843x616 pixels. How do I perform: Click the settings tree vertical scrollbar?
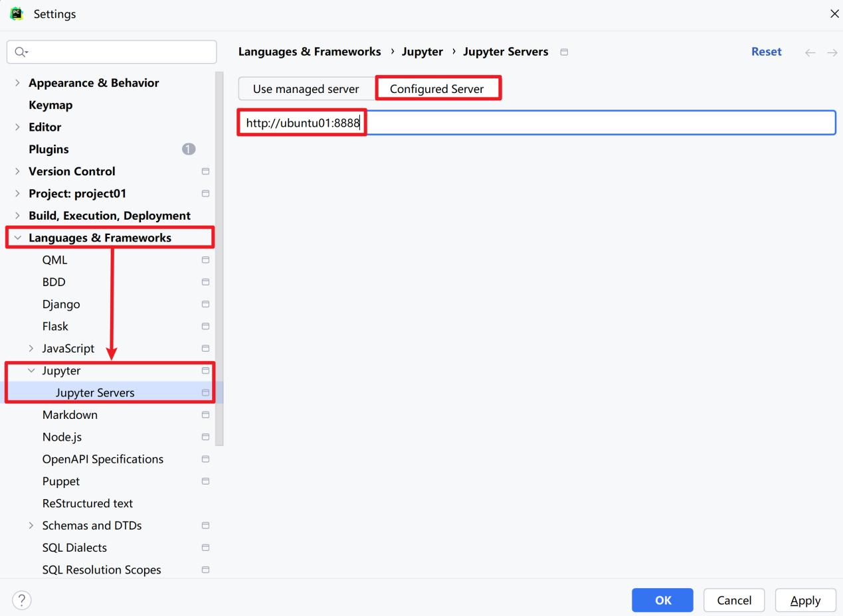click(219, 259)
